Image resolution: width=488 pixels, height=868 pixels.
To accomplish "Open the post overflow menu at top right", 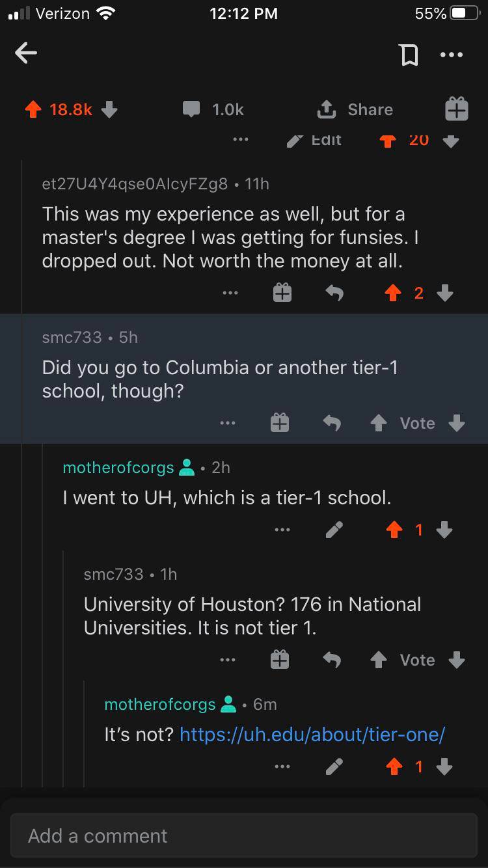I will (451, 55).
